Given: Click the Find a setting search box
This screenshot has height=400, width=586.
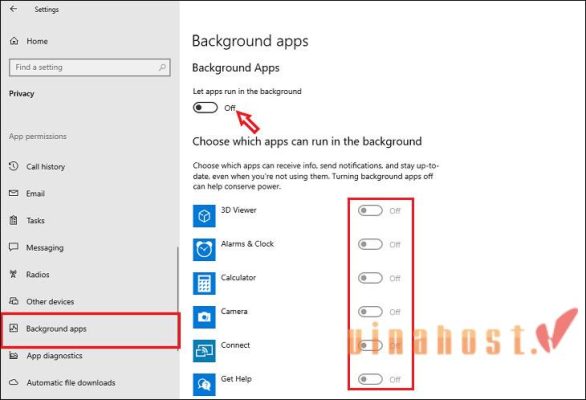Looking at the screenshot, I should (90, 67).
